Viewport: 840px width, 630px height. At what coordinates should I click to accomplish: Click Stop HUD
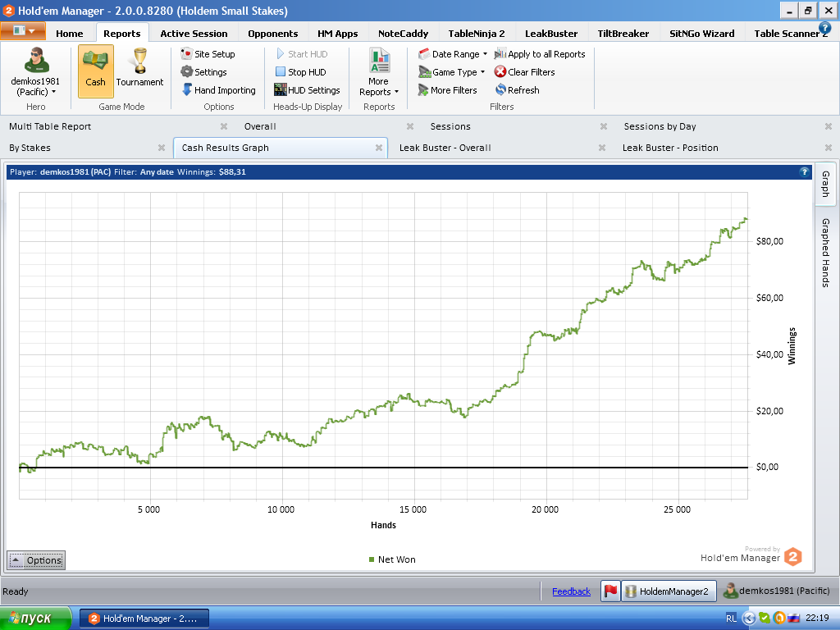pos(300,72)
